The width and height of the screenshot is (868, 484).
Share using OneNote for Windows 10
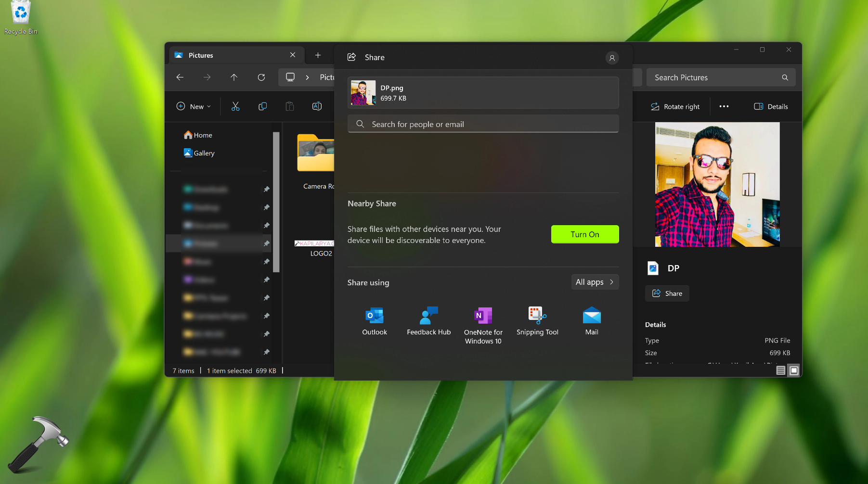click(483, 321)
